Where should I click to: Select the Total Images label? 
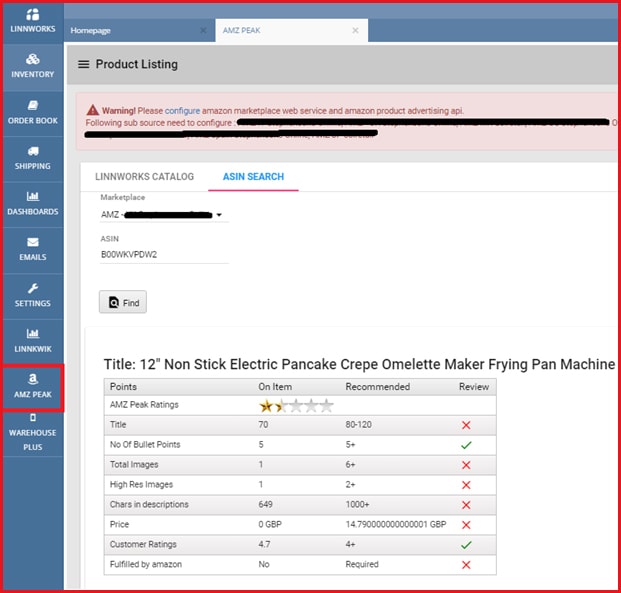[134, 465]
